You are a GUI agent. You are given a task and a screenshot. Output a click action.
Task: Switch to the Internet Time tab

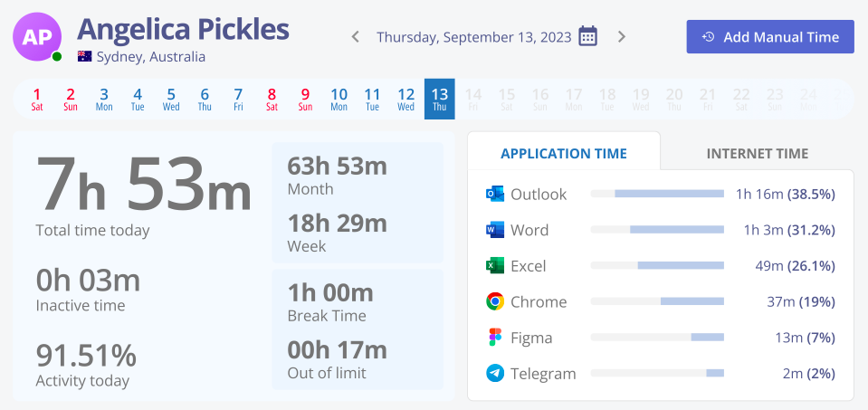[x=757, y=153]
